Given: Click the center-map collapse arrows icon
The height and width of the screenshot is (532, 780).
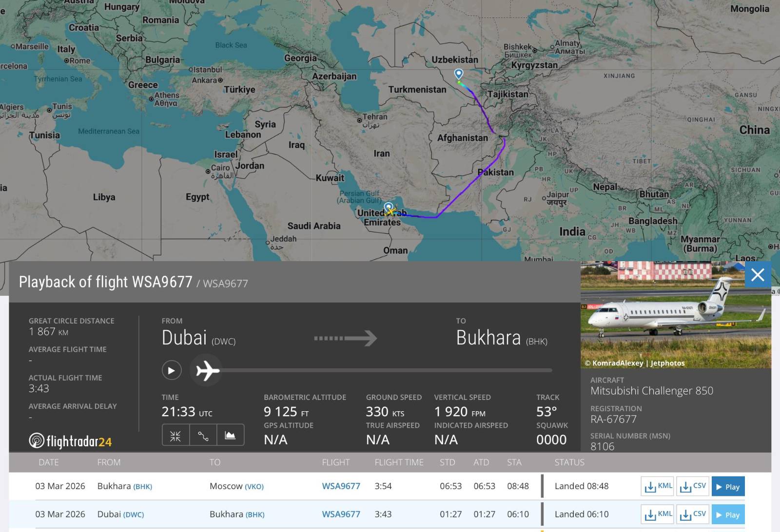Looking at the screenshot, I should pos(175,436).
